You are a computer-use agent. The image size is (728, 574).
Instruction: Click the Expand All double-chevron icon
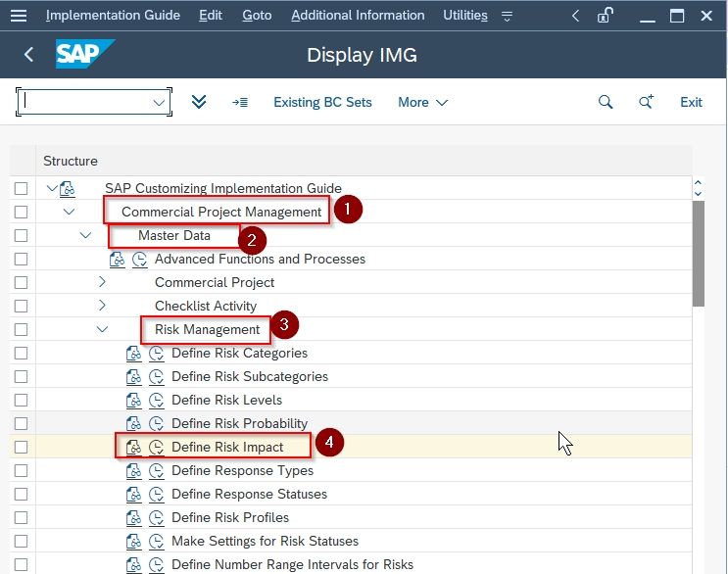(199, 102)
